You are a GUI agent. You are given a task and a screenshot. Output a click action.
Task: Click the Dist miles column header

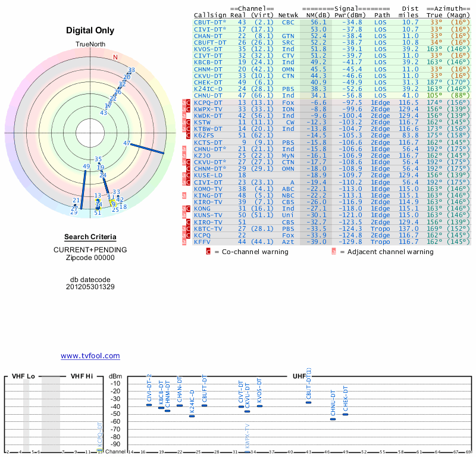[x=411, y=12]
